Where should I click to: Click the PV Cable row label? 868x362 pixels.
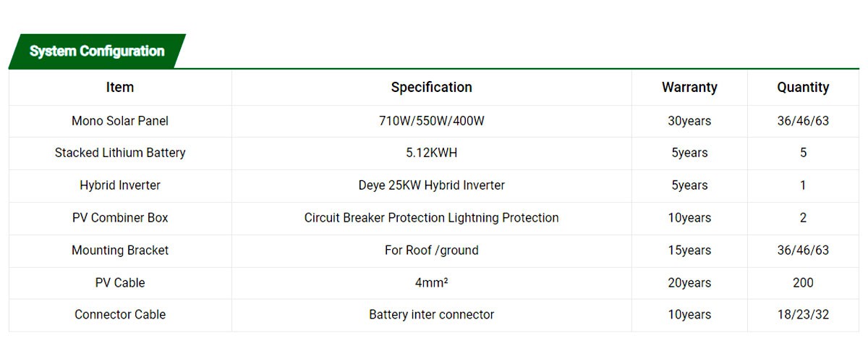pyautogui.click(x=120, y=283)
